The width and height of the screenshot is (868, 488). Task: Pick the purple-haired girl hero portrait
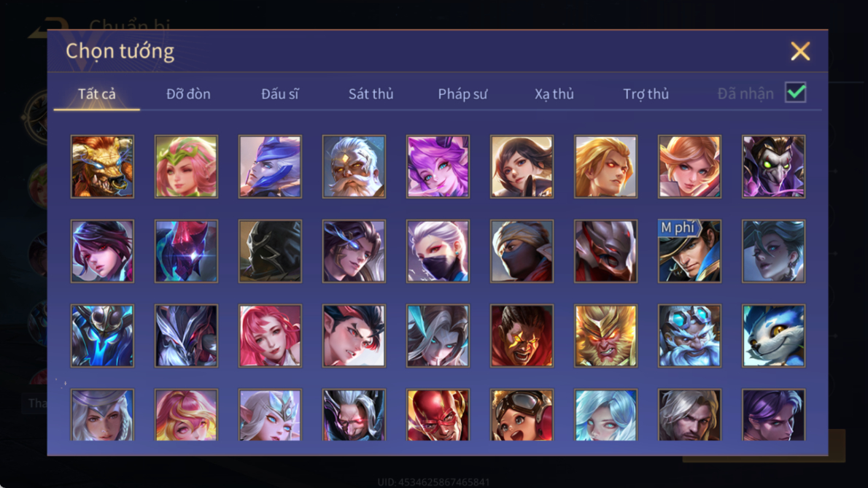[x=438, y=166]
